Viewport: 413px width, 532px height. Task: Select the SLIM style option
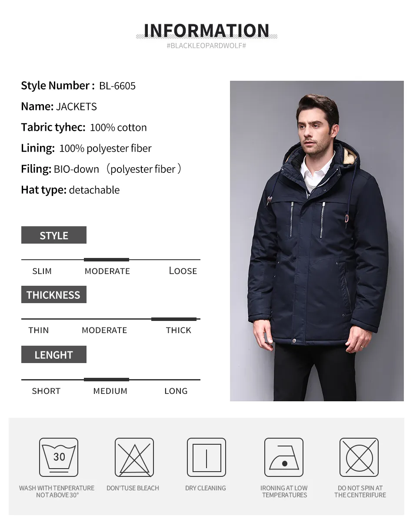coord(42,271)
